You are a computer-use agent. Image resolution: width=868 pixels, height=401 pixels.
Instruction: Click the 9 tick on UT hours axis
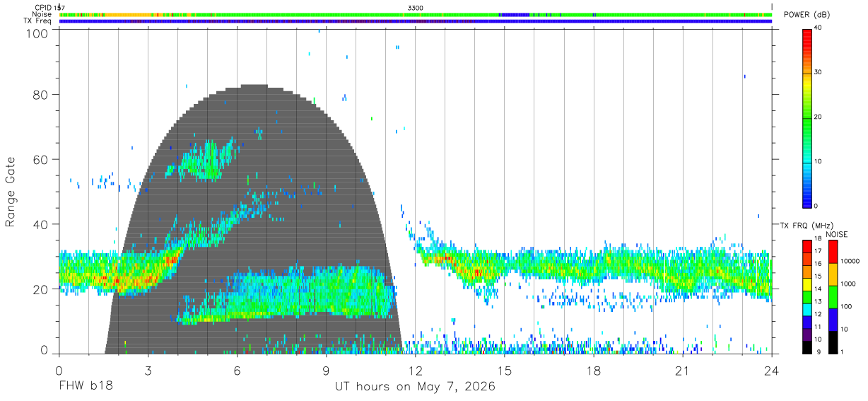(x=327, y=369)
